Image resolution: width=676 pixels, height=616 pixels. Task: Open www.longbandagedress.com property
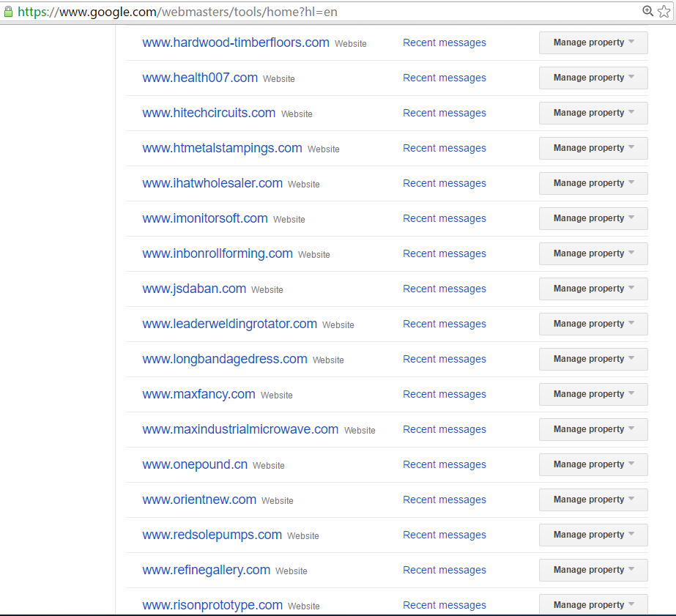[x=225, y=359]
